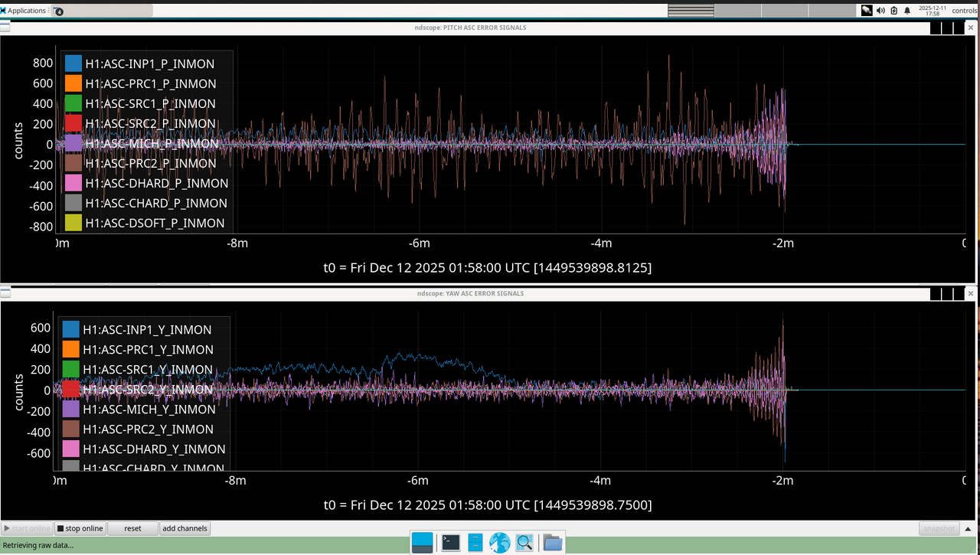
Task: Expand the arrow beside the snapshot button
Action: click(x=967, y=528)
